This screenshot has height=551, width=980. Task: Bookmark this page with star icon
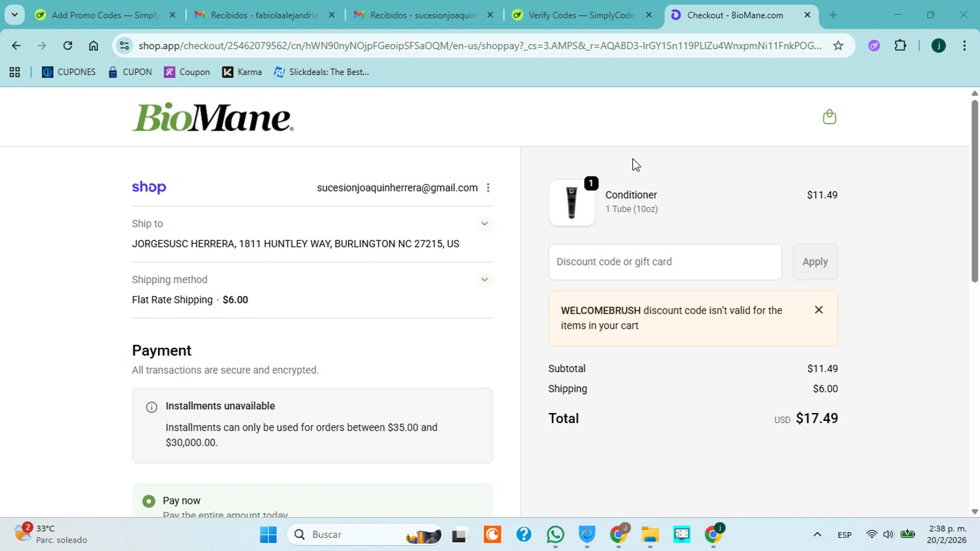tap(838, 46)
